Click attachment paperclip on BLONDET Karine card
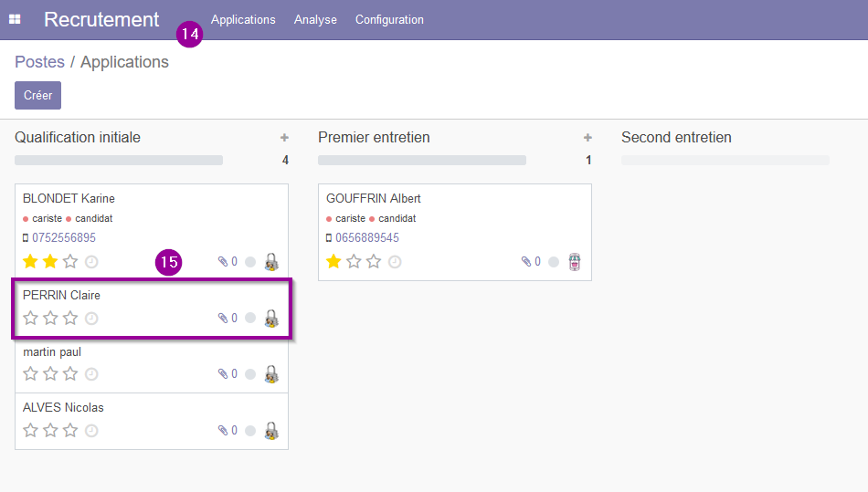Viewport: 868px width, 492px height. (223, 261)
